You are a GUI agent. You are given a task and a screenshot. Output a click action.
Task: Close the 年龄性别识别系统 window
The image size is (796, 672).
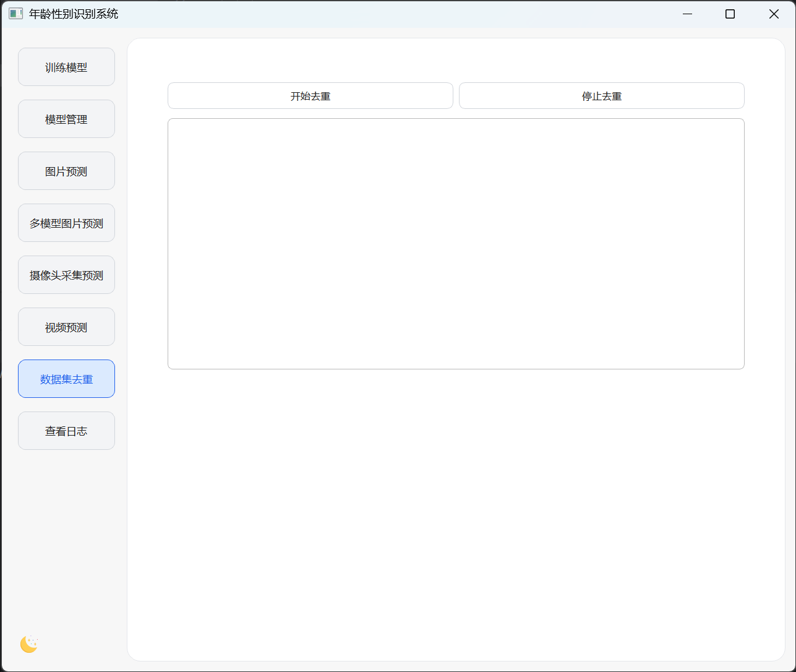tap(773, 14)
